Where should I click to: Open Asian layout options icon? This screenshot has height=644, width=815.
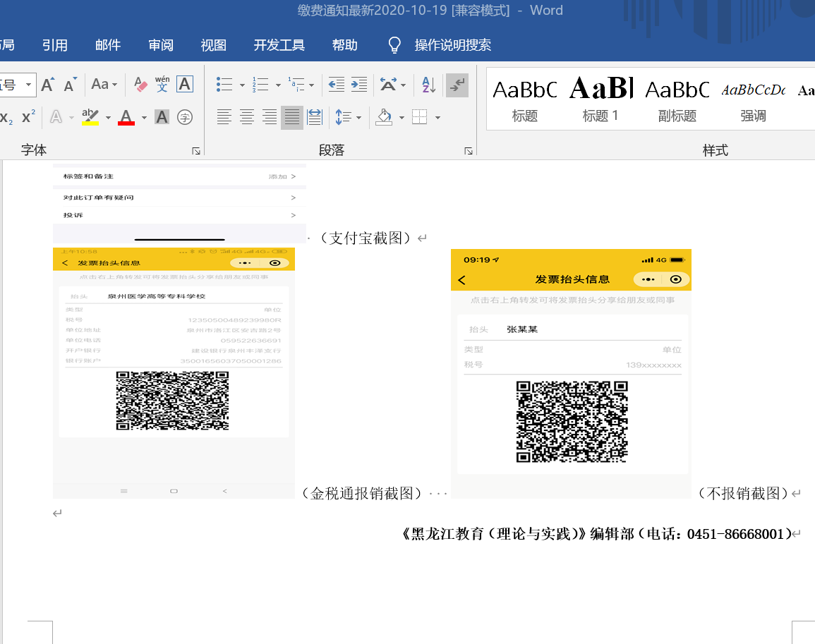tap(388, 84)
